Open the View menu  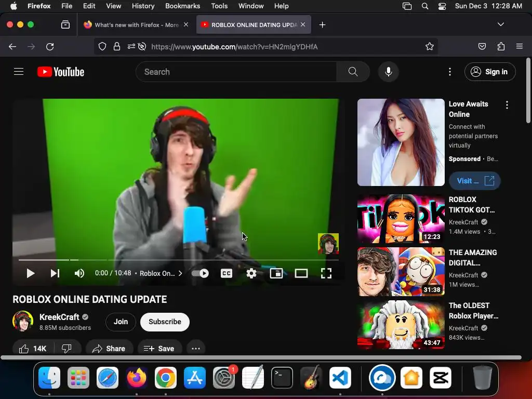[x=113, y=6]
